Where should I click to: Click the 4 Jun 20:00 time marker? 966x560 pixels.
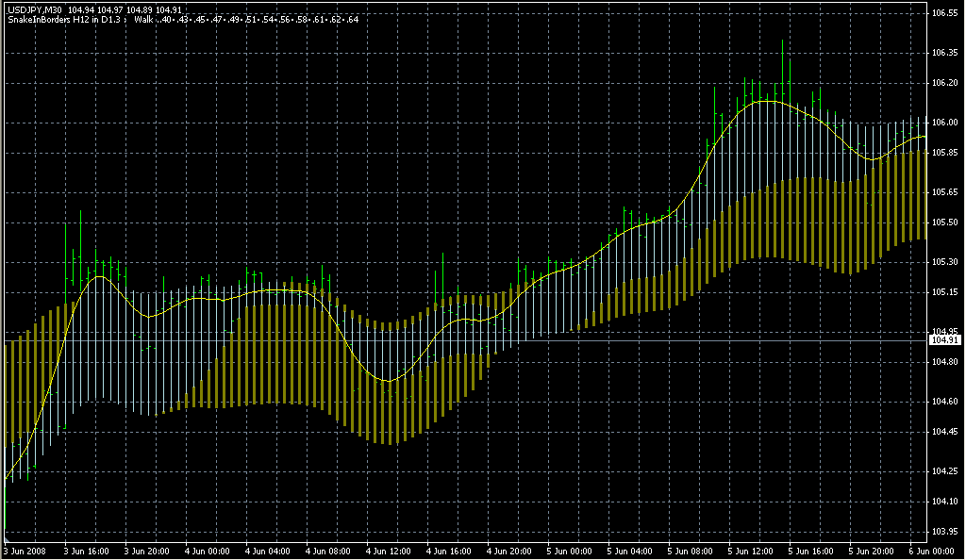tap(510, 551)
